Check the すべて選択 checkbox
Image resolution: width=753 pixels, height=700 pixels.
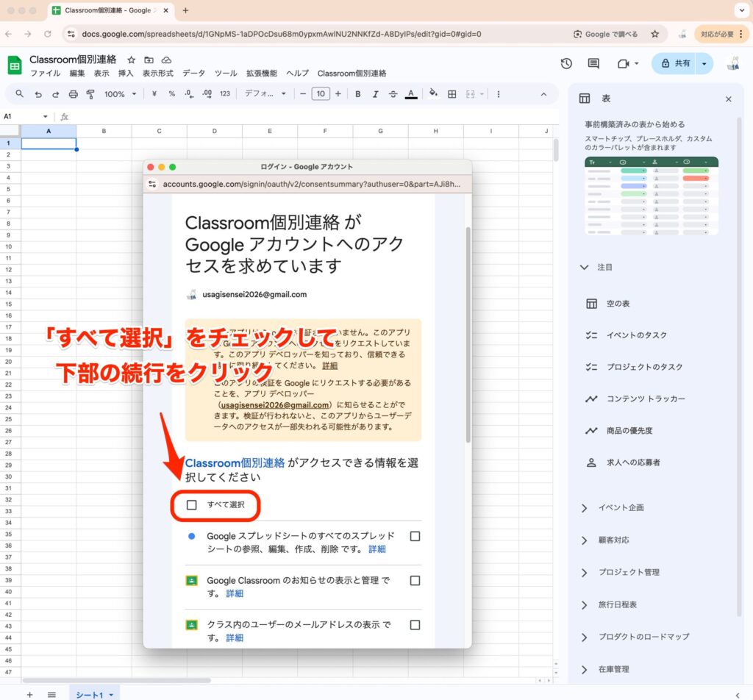click(192, 505)
